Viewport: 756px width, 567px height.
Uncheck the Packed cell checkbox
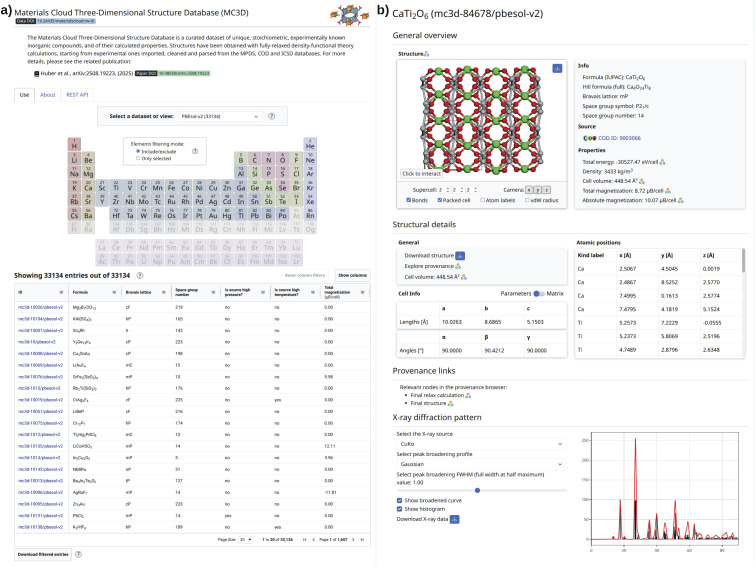click(440, 200)
